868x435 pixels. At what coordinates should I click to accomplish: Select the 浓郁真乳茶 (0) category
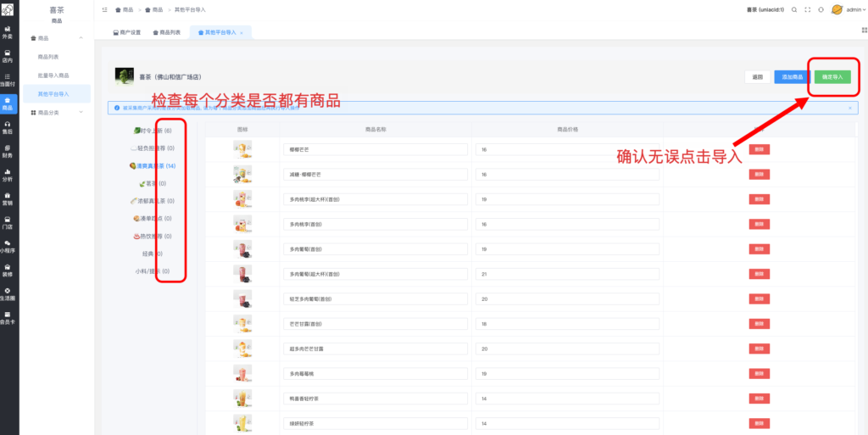[x=153, y=201]
